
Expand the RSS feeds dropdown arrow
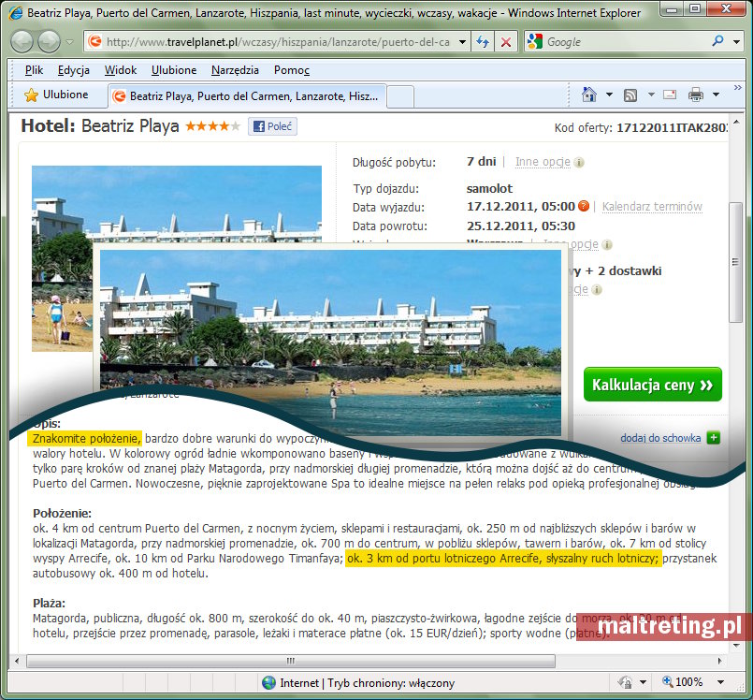click(651, 95)
